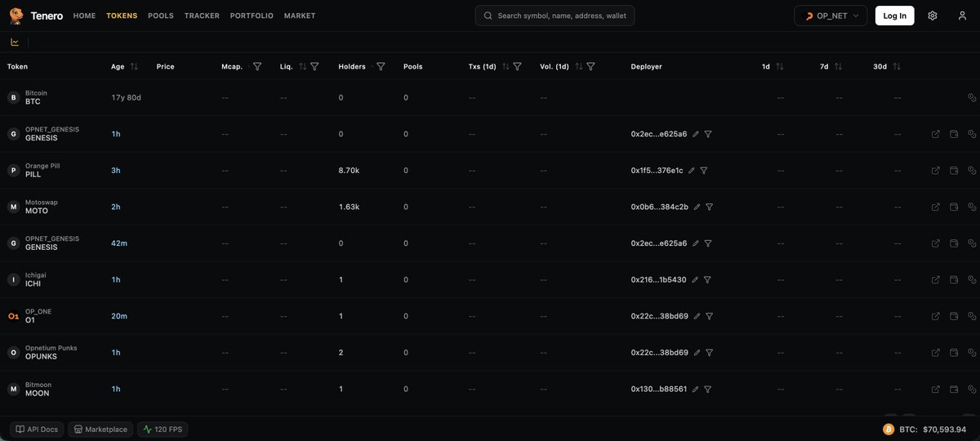Open the Txs (1d) filter
The image size is (980, 441).
click(x=517, y=66)
